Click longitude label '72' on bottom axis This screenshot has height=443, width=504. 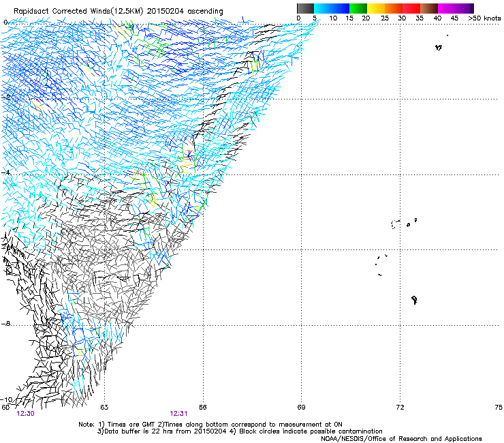coord(400,408)
